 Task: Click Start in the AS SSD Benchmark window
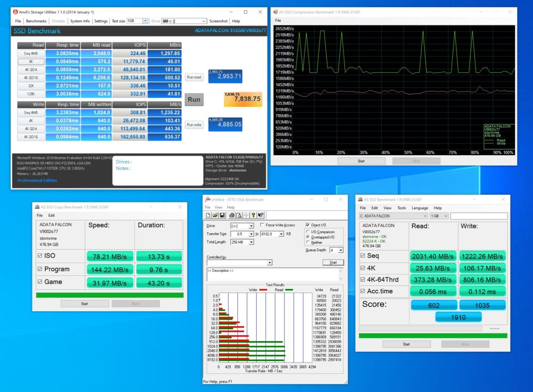pos(406,344)
